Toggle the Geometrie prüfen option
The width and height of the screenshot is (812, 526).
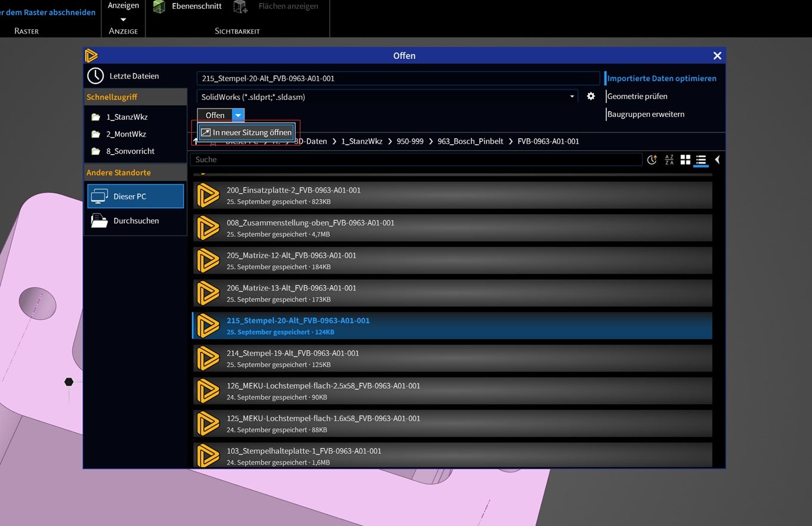pyautogui.click(x=637, y=96)
